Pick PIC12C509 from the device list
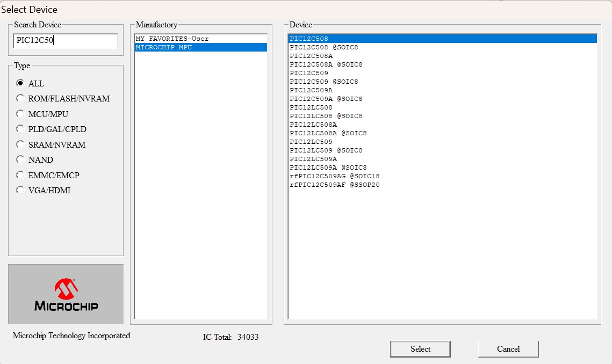The image size is (612, 364). pyautogui.click(x=309, y=73)
